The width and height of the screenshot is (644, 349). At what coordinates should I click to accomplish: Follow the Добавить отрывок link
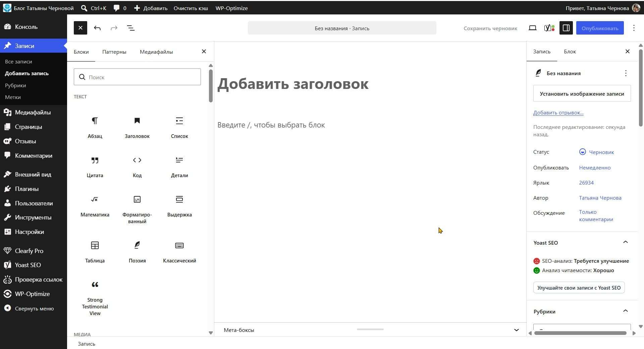[558, 113]
